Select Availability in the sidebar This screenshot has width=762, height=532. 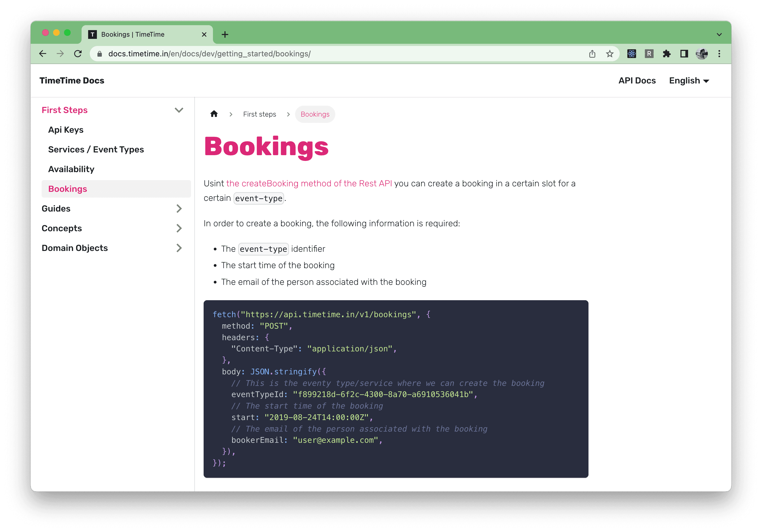point(71,169)
